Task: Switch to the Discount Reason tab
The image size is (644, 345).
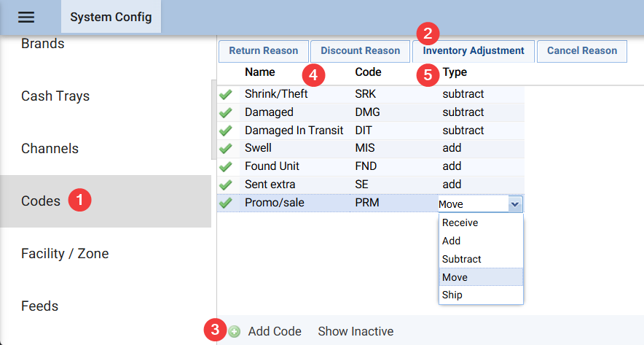Action: [360, 51]
